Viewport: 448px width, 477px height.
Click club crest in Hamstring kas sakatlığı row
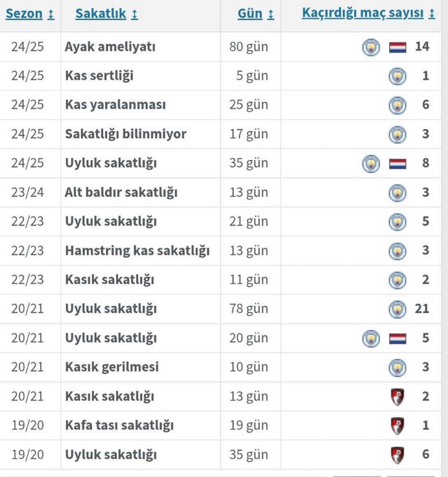point(397,251)
